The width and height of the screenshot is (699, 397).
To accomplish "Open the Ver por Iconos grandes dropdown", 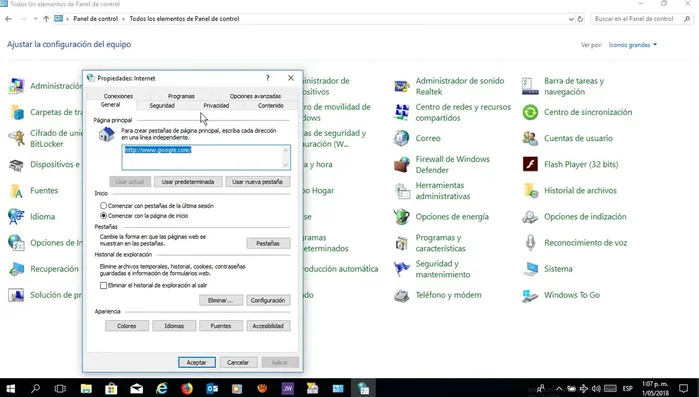I will click(x=633, y=45).
